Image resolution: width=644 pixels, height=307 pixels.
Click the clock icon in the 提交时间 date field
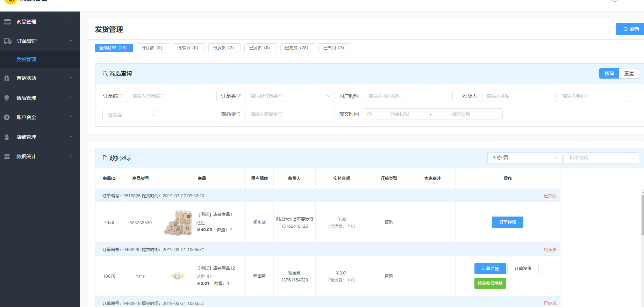pos(370,114)
